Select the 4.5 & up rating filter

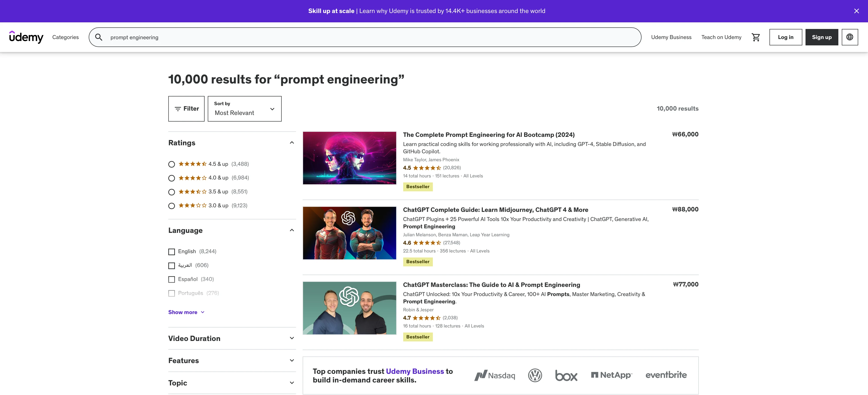[172, 164]
